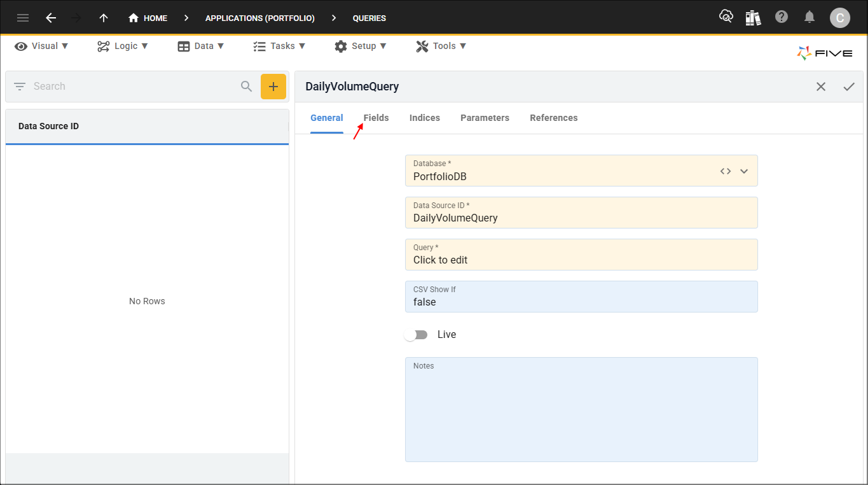Click the code brackets icon in Database field
Image resolution: width=868 pixels, height=485 pixels.
pyautogui.click(x=726, y=171)
